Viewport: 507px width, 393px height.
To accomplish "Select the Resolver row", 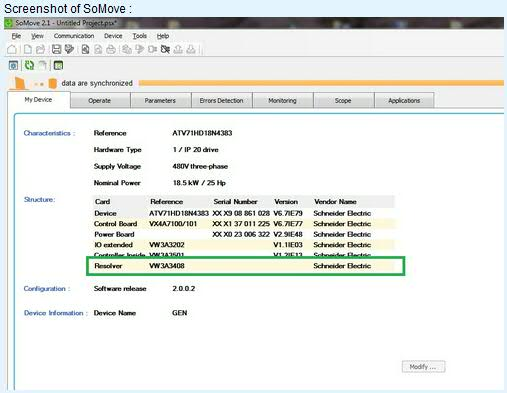I will 243,266.
